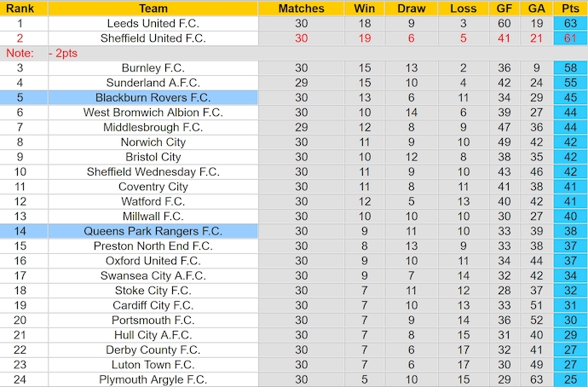Select the Team column header

[153, 9]
